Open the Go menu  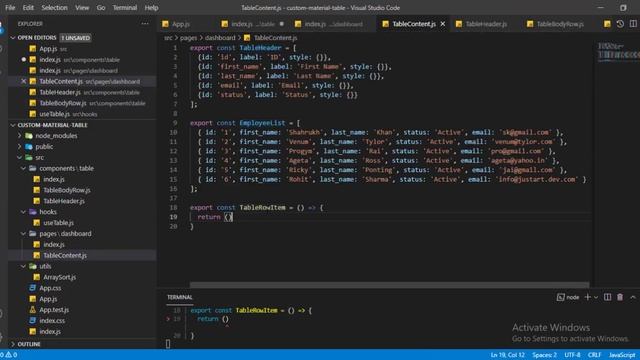pos(101,8)
